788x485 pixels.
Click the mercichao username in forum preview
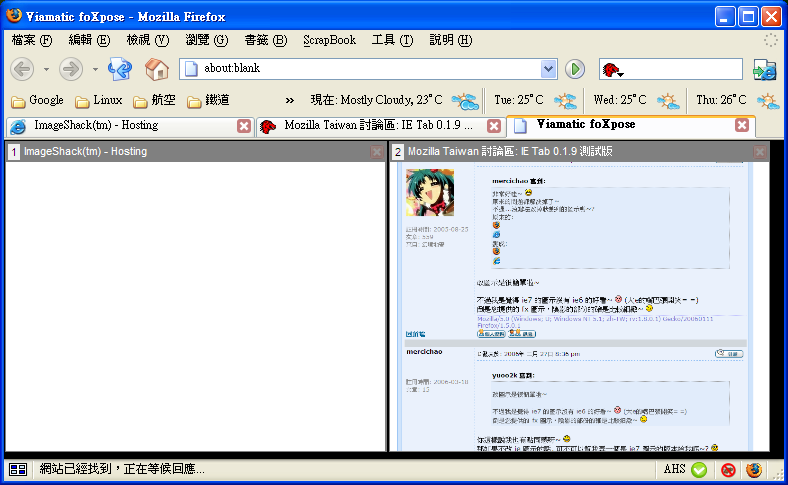coord(424,352)
